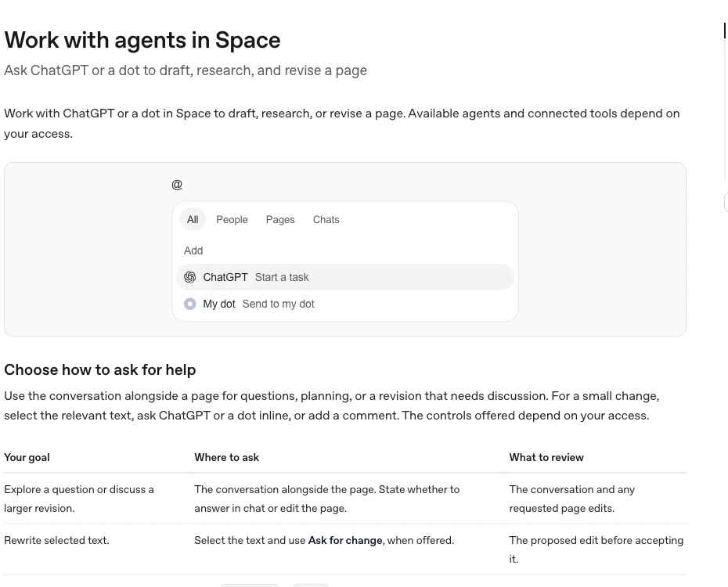Image resolution: width=728 pixels, height=587 pixels.
Task: Select the All tab in mention picker
Action: [x=193, y=219]
